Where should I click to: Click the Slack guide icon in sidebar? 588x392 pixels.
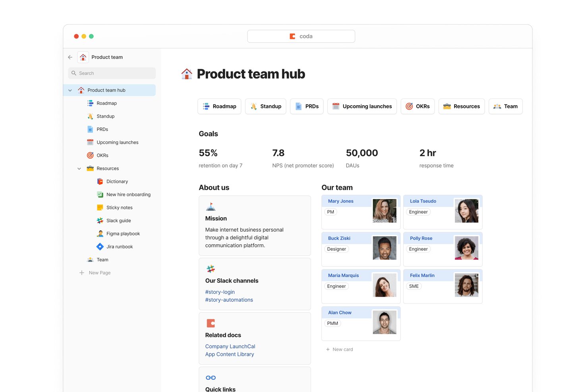[100, 220]
